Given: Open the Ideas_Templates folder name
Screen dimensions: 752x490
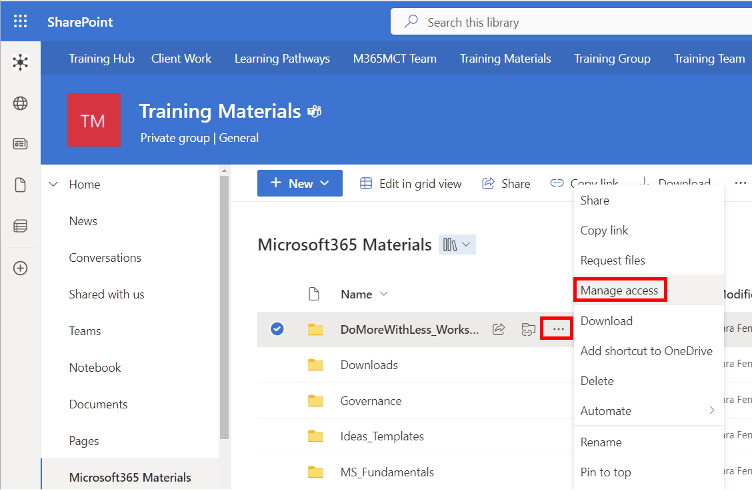Looking at the screenshot, I should coord(382,436).
